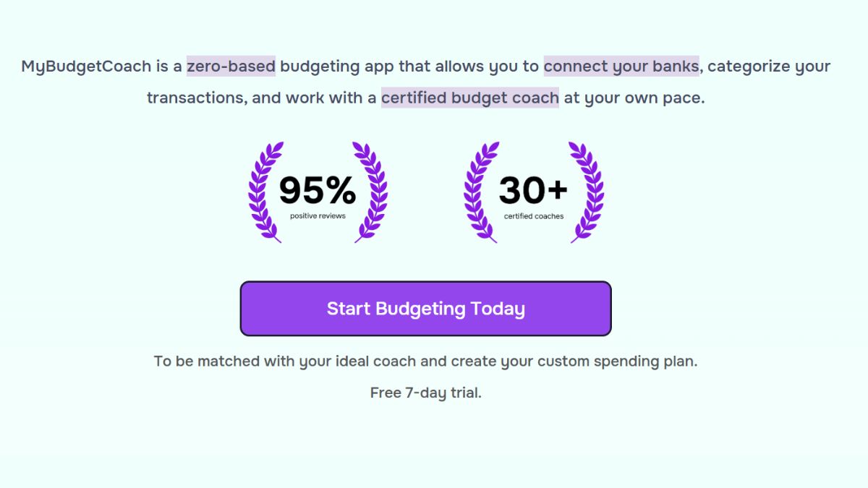Click the ideal coach matching description line
The image size is (868, 488).
(425, 361)
